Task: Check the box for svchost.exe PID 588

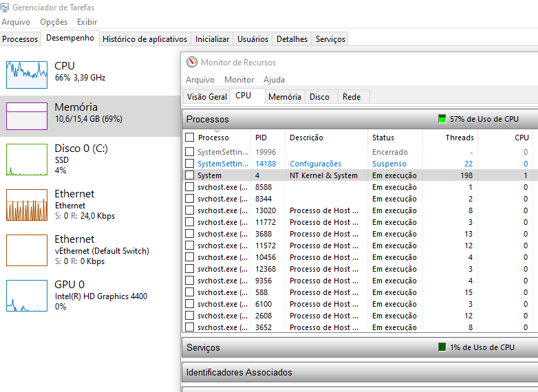Action: [x=189, y=292]
